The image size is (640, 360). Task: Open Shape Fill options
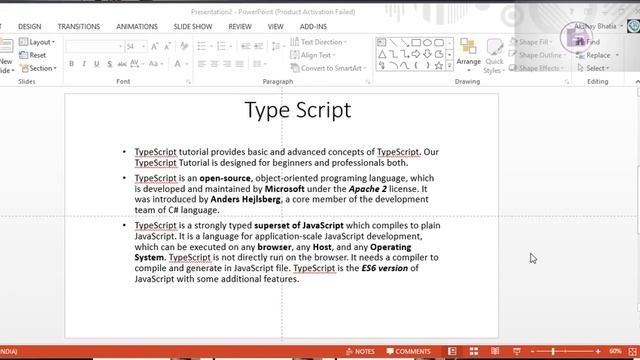(532, 42)
